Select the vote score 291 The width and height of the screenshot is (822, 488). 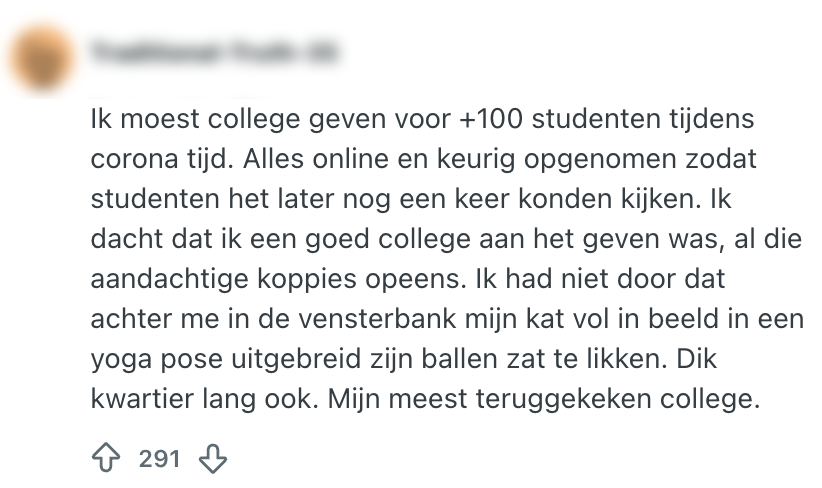[x=160, y=459]
